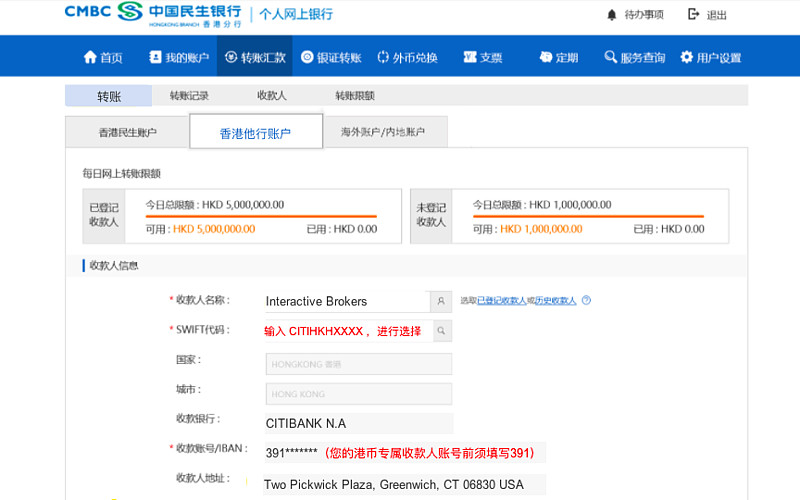Select 海外账户/内地账户 tab
The image size is (800, 500).
pos(386,132)
